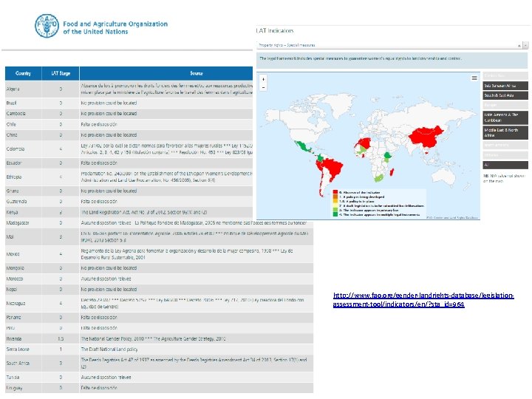The image size is (532, 399).
Task: Click Brazil on the map
Action: click(x=332, y=168)
